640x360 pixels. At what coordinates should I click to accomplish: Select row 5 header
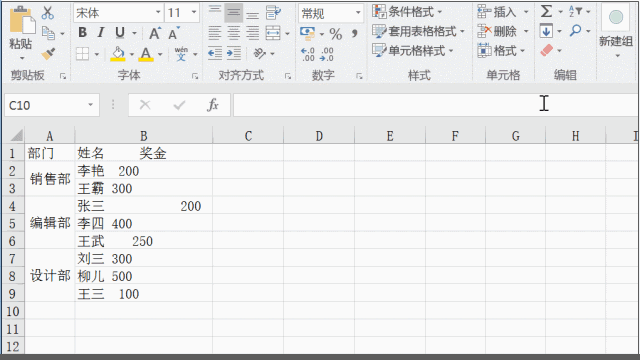tap(12, 224)
